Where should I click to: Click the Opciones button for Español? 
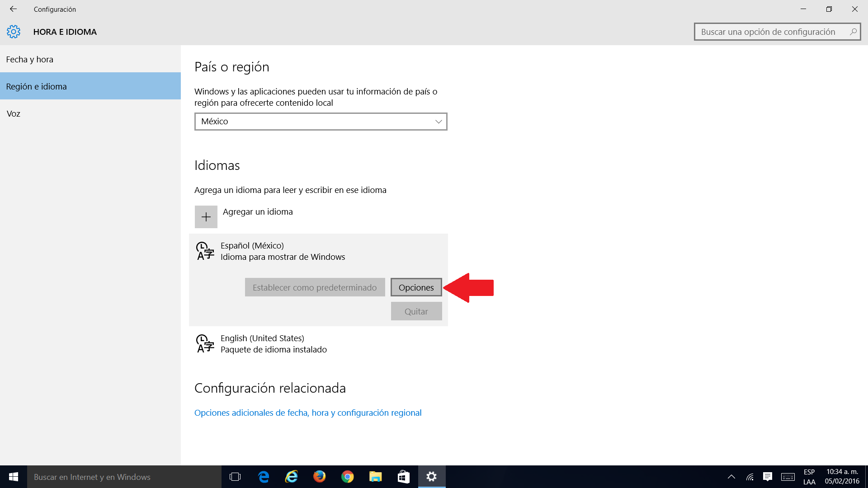pos(416,287)
